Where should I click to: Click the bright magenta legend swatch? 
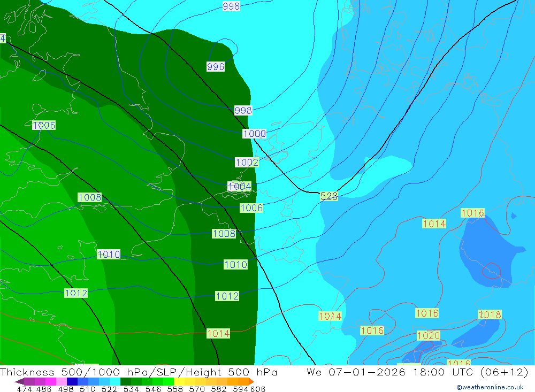point(50,381)
